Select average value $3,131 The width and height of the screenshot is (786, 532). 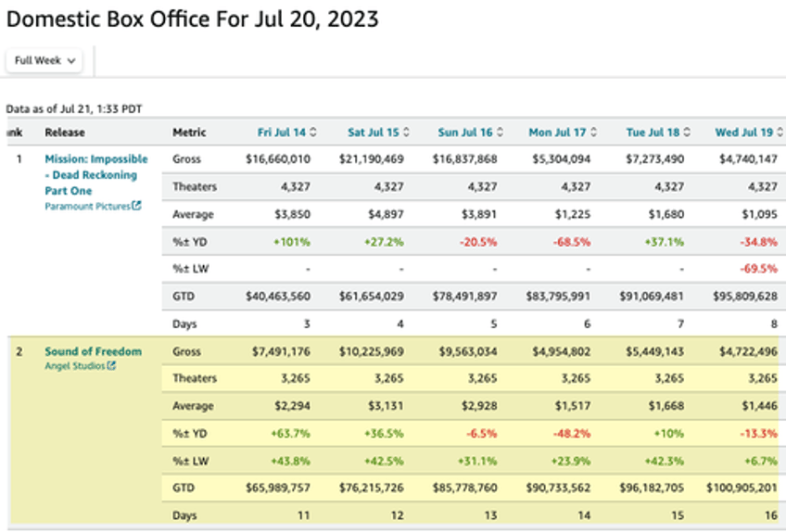pyautogui.click(x=386, y=406)
